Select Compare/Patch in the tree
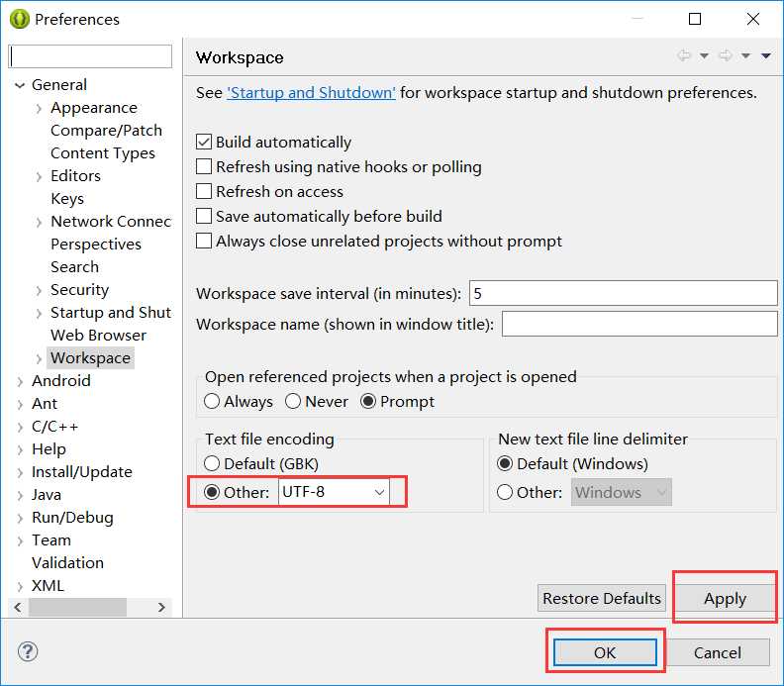This screenshot has width=784, height=686. tap(106, 130)
